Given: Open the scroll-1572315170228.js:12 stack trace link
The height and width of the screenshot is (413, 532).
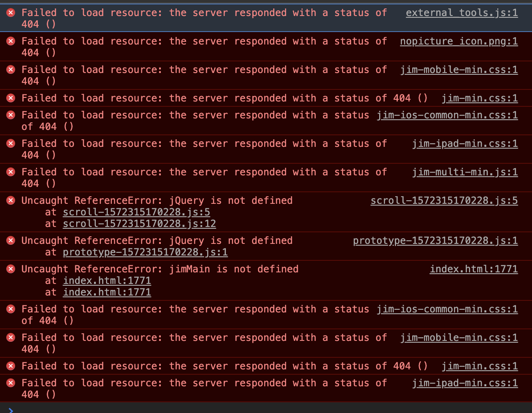Looking at the screenshot, I should [x=139, y=224].
